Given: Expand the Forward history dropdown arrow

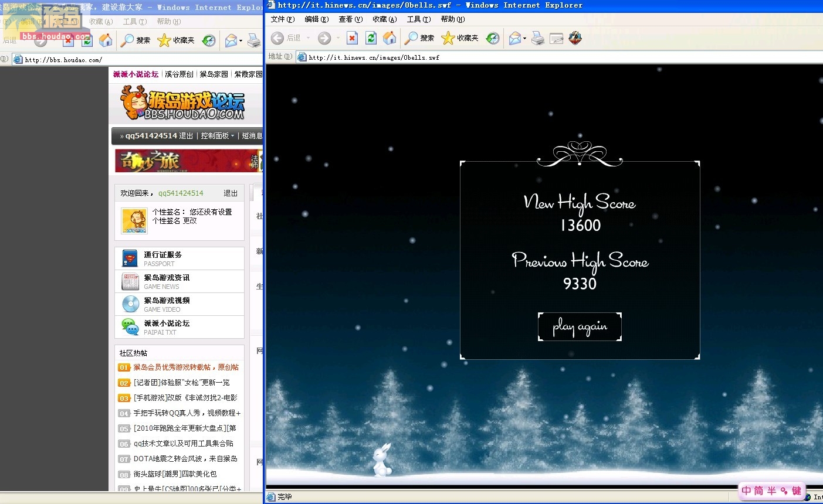Looking at the screenshot, I should (338, 39).
